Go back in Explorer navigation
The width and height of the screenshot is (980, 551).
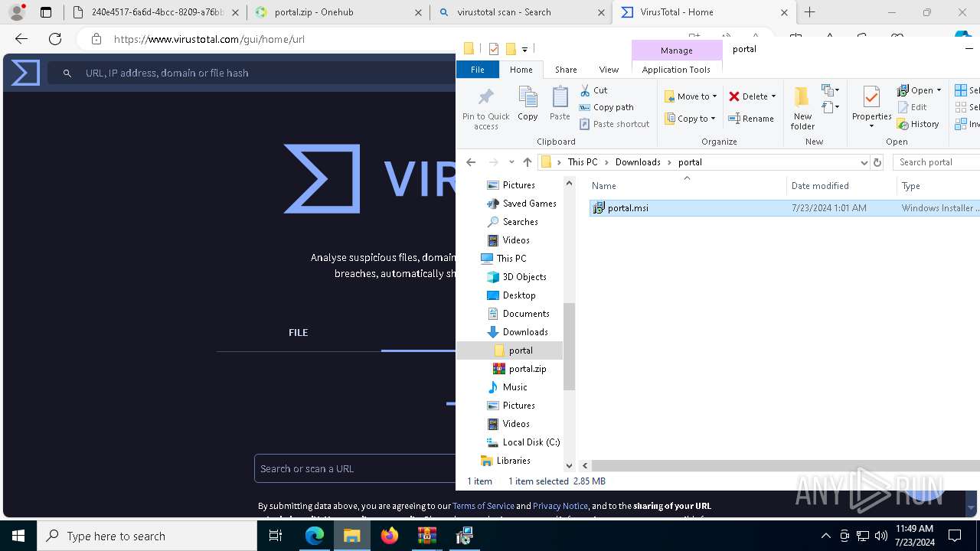pos(471,162)
